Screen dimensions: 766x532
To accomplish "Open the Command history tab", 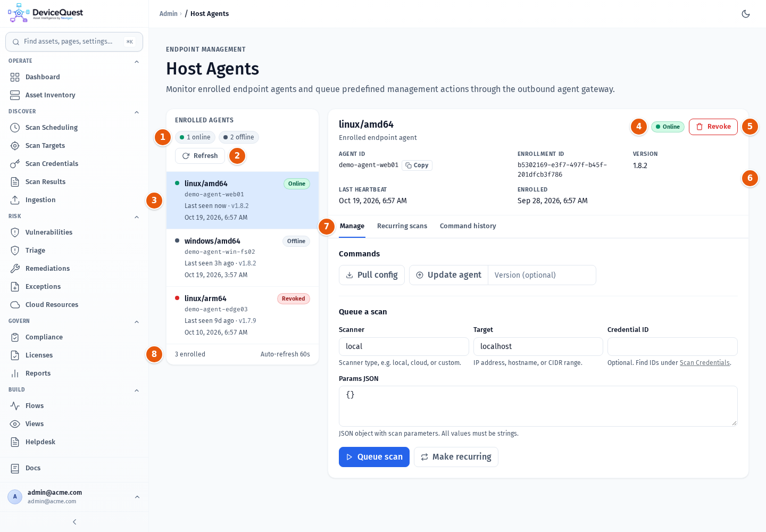I will point(468,226).
